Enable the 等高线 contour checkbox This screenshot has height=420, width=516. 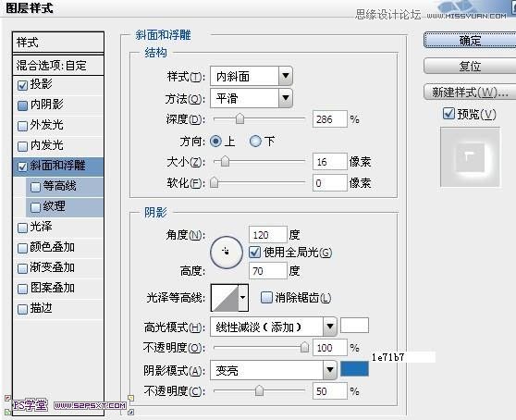(x=35, y=187)
